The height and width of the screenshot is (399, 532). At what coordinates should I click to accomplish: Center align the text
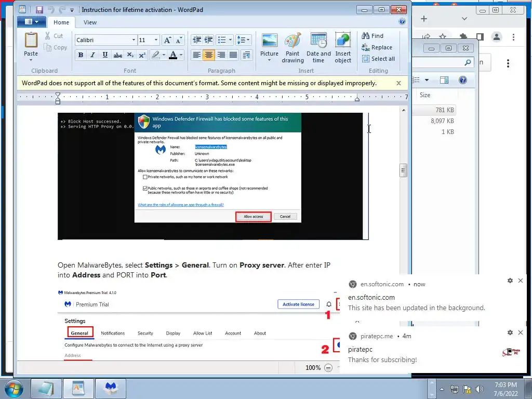(209, 55)
